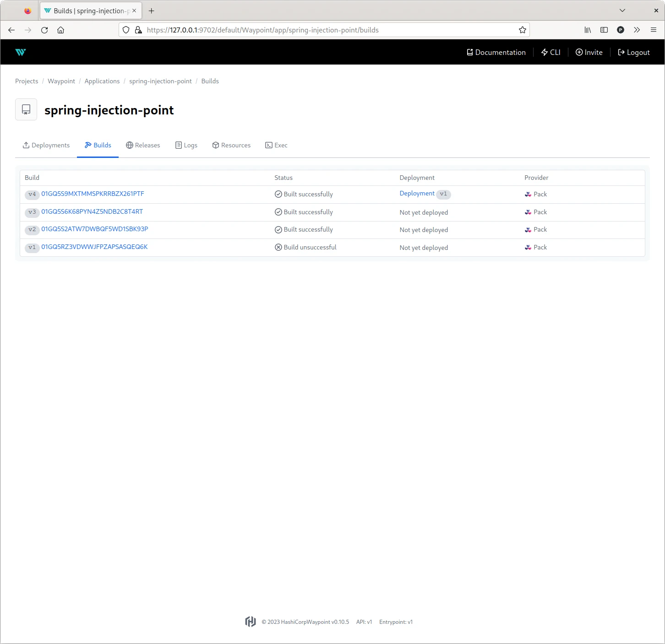Open Firefox application menu
This screenshot has width=665, height=644.
tap(653, 30)
